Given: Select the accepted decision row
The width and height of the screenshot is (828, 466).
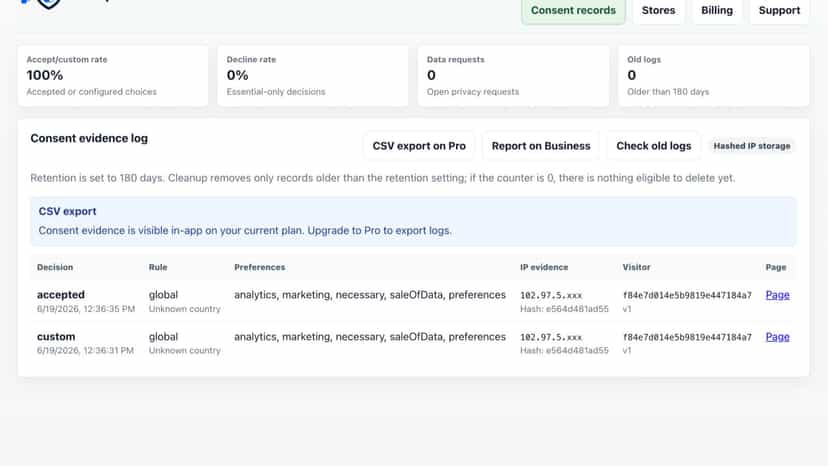Looking at the screenshot, I should coord(413,301).
